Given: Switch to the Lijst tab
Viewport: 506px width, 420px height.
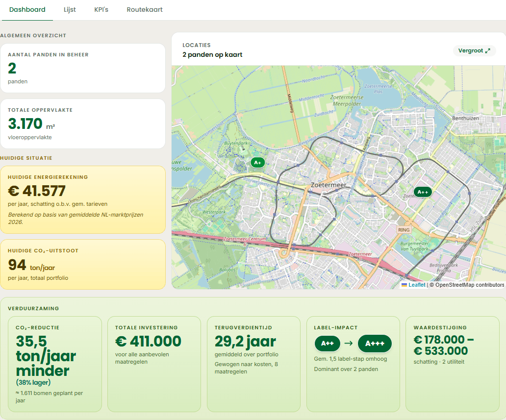Looking at the screenshot, I should point(70,10).
